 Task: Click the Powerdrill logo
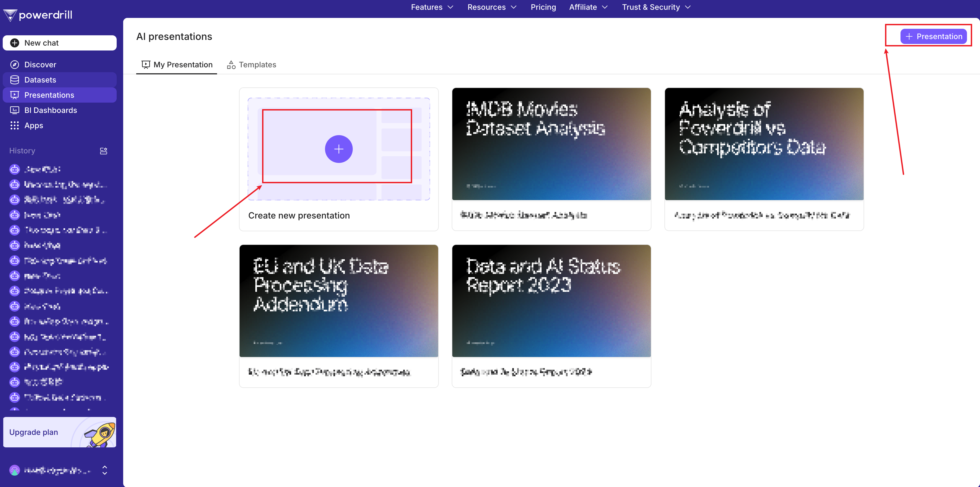38,15
